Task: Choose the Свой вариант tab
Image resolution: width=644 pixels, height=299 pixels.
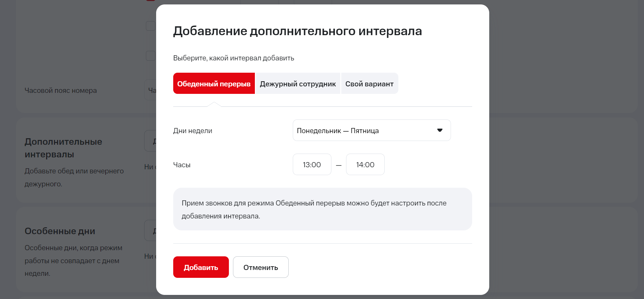Action: tap(369, 84)
